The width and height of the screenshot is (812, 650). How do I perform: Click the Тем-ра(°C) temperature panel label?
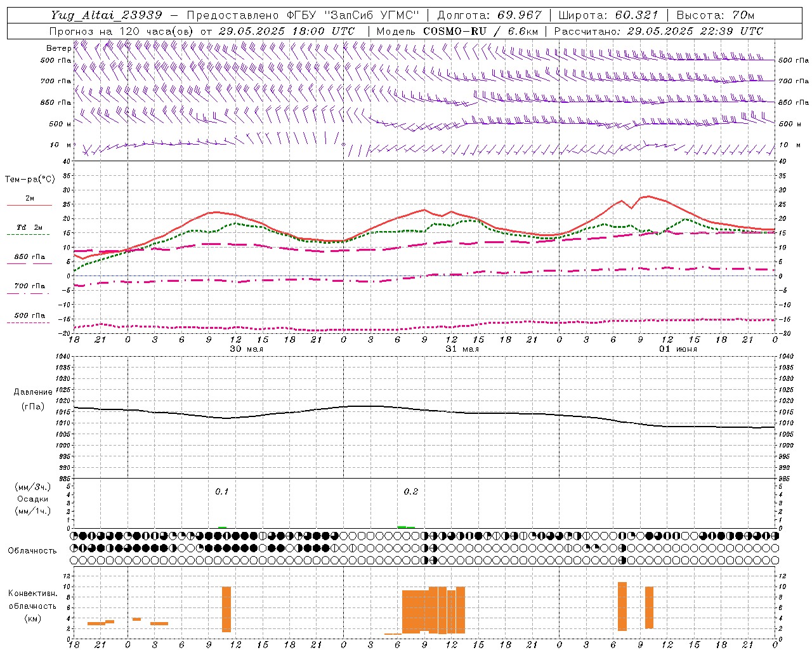30,180
